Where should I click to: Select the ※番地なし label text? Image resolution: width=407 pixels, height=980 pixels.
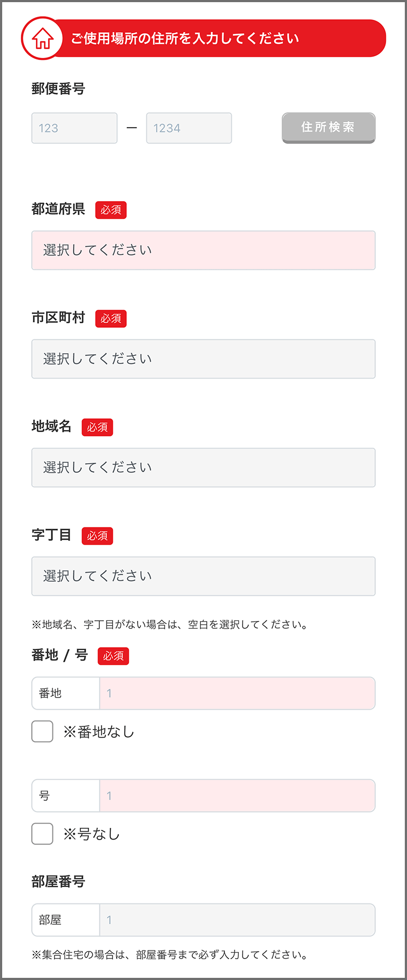[x=99, y=732]
